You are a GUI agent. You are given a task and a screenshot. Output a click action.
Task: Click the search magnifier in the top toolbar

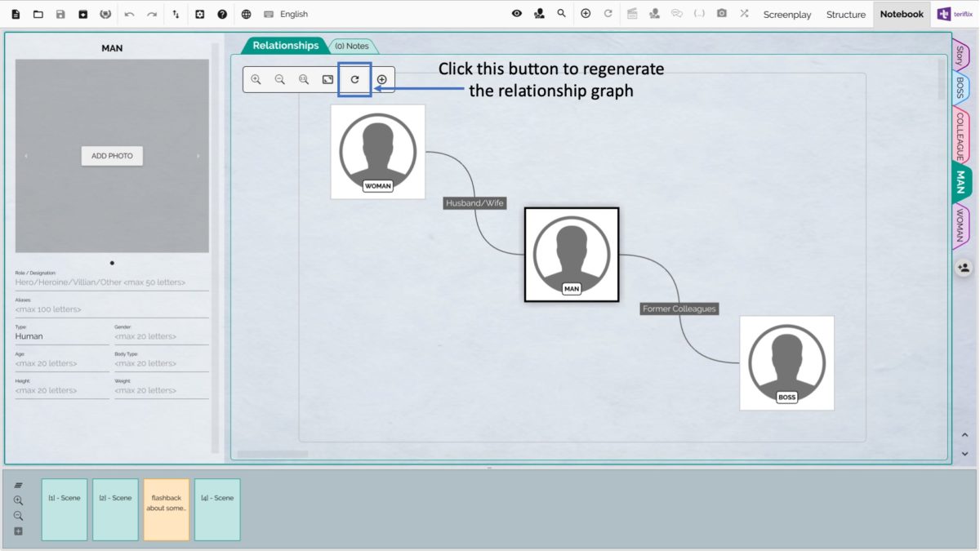(x=560, y=14)
